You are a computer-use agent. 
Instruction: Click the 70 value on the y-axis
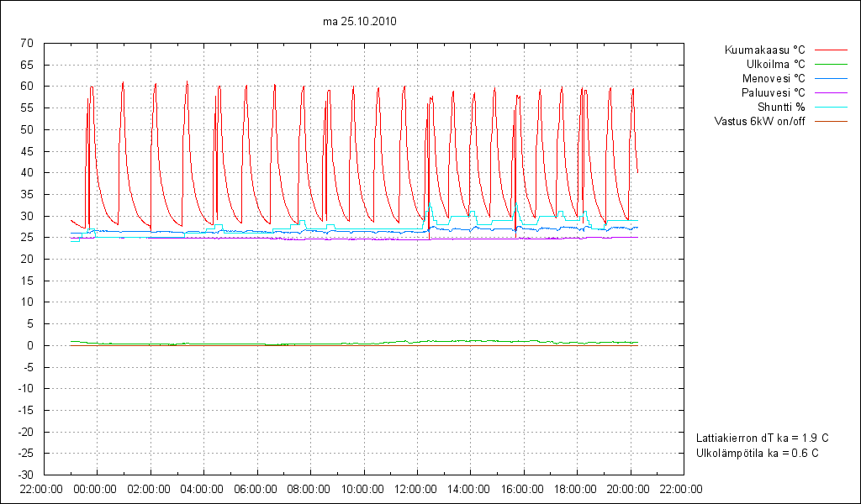click(25, 43)
